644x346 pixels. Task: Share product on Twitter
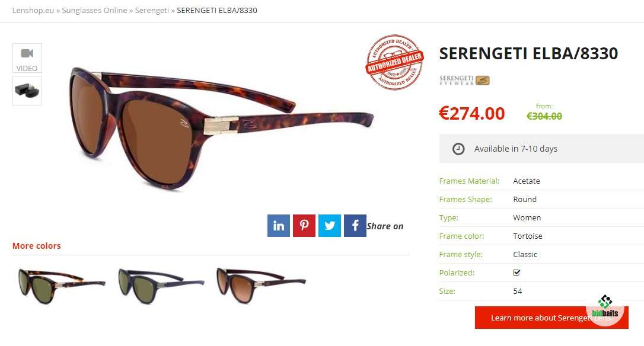pyautogui.click(x=329, y=226)
